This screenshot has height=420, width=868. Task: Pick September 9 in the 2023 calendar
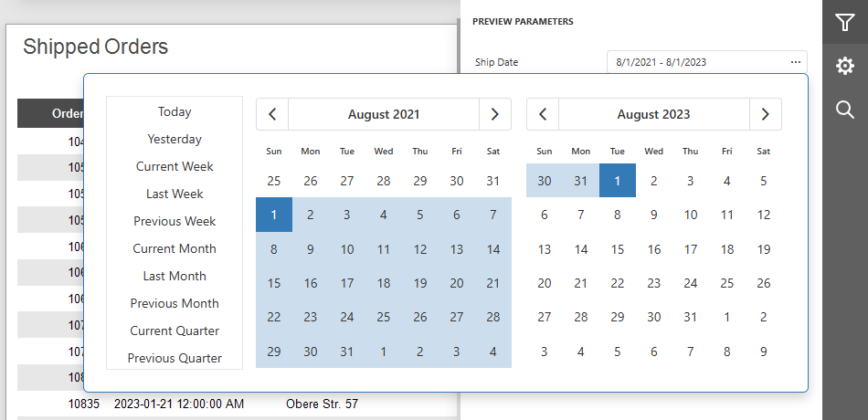tap(763, 352)
